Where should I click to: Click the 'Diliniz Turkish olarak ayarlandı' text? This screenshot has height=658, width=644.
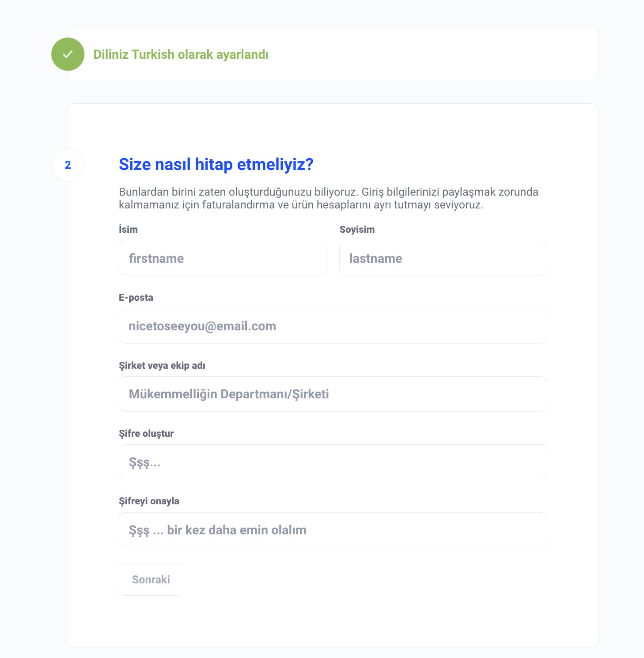(x=181, y=55)
